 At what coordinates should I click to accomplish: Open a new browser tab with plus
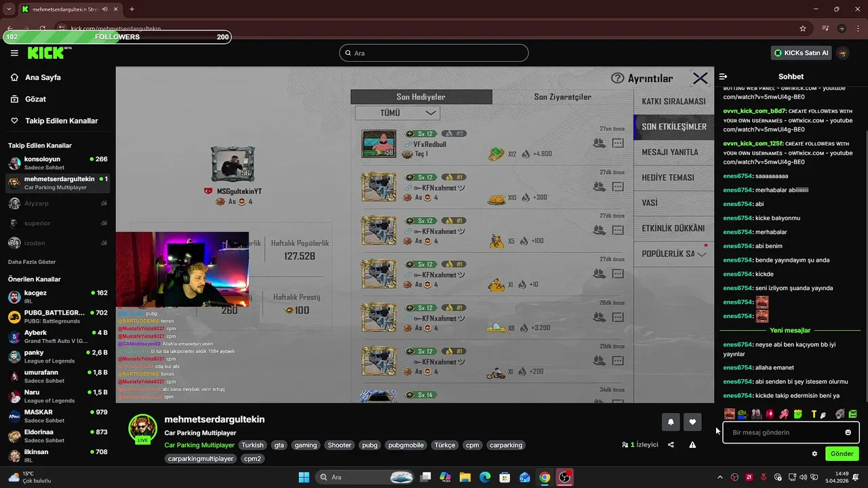[x=132, y=9]
